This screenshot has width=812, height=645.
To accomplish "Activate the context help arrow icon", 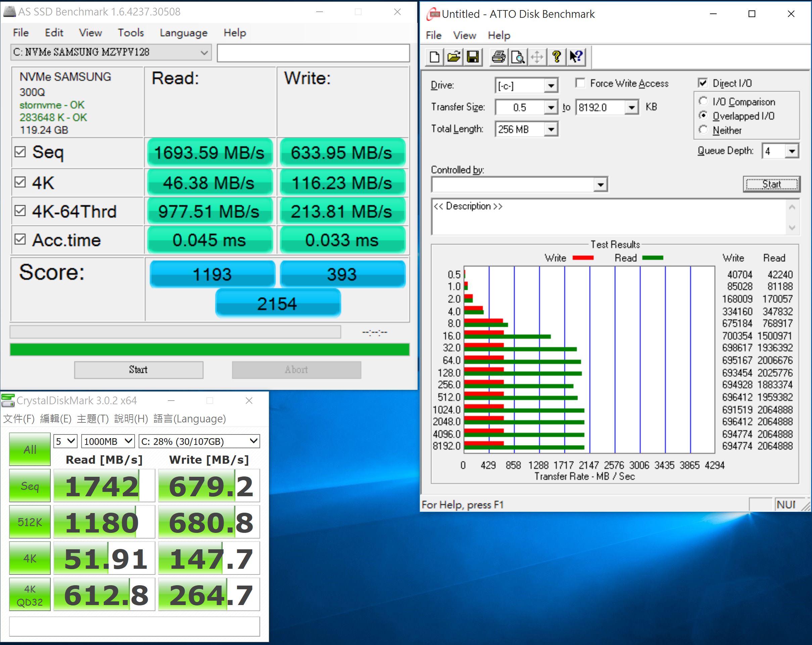I will pos(576,57).
